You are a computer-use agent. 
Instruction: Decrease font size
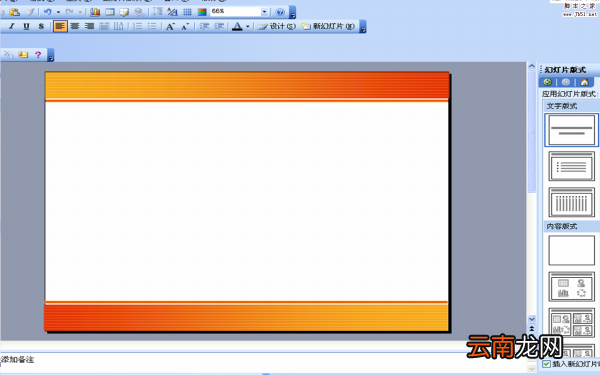click(185, 26)
